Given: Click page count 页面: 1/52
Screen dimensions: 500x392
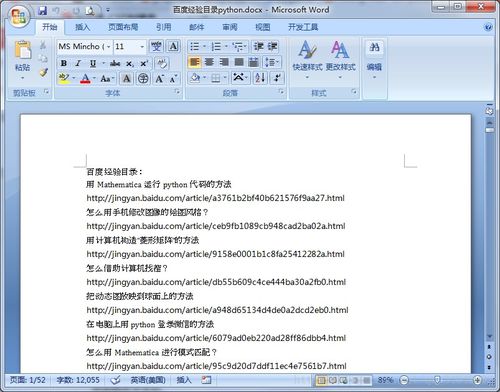Looking at the screenshot, I should [x=27, y=380].
